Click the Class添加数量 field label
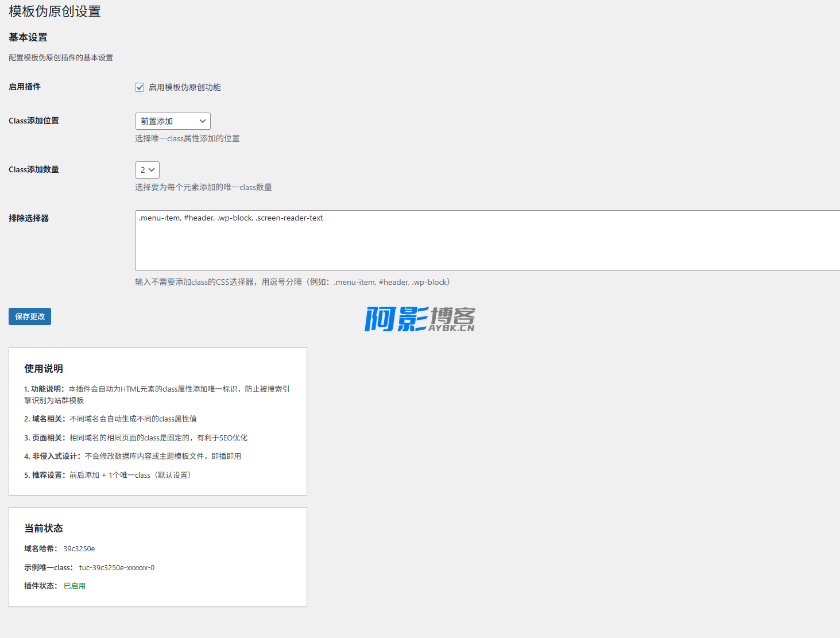 34,169
